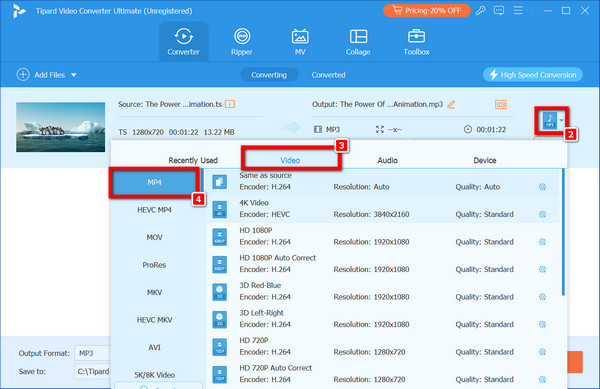Click the register key icon

[481, 11]
